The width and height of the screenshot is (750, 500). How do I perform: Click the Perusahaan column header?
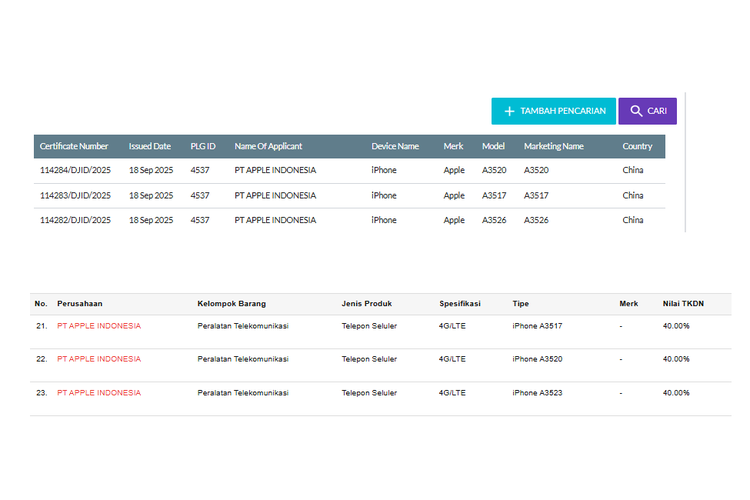click(x=80, y=304)
